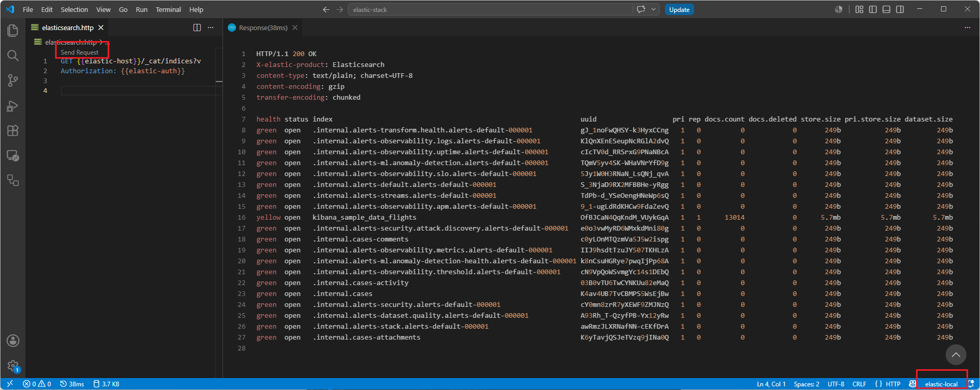The width and height of the screenshot is (980, 390).
Task: Click the 13014 docs count value
Action: click(735, 218)
